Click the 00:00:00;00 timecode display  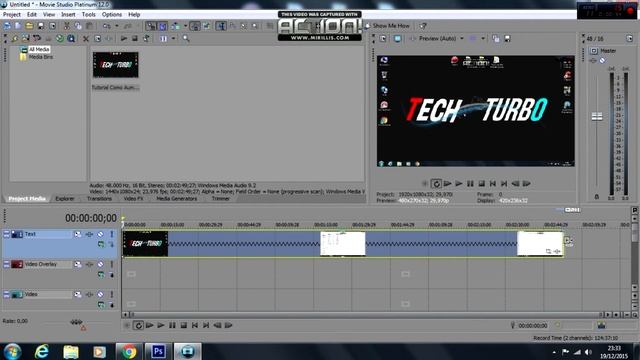(91, 218)
